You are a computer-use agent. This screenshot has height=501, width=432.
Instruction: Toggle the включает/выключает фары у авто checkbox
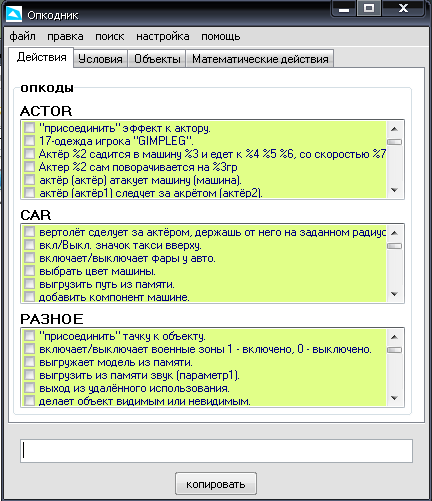(29, 258)
